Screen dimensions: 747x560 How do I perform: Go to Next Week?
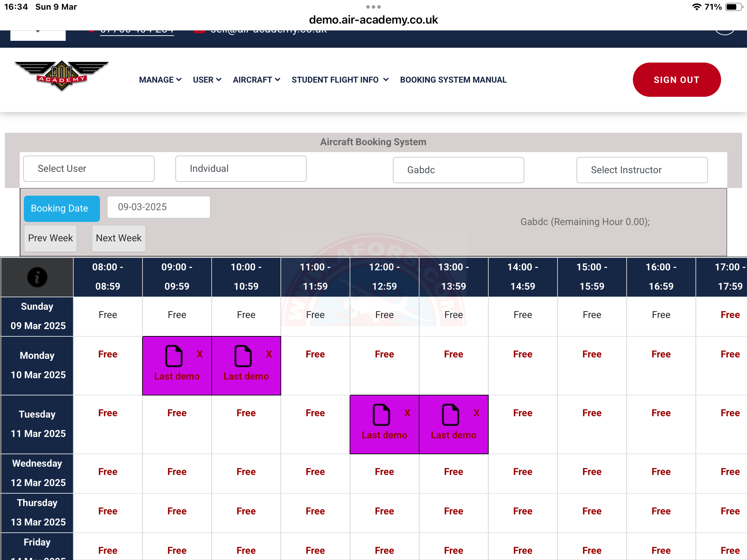pos(119,238)
